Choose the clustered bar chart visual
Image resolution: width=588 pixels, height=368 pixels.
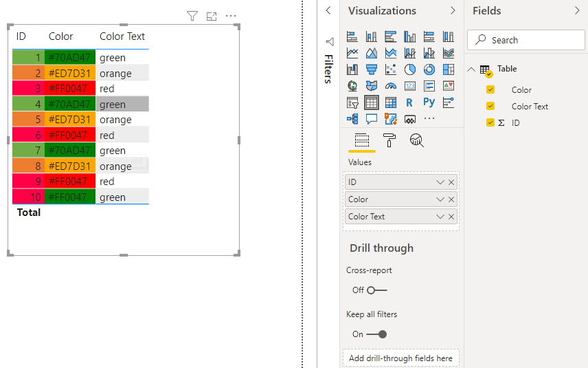pyautogui.click(x=391, y=36)
